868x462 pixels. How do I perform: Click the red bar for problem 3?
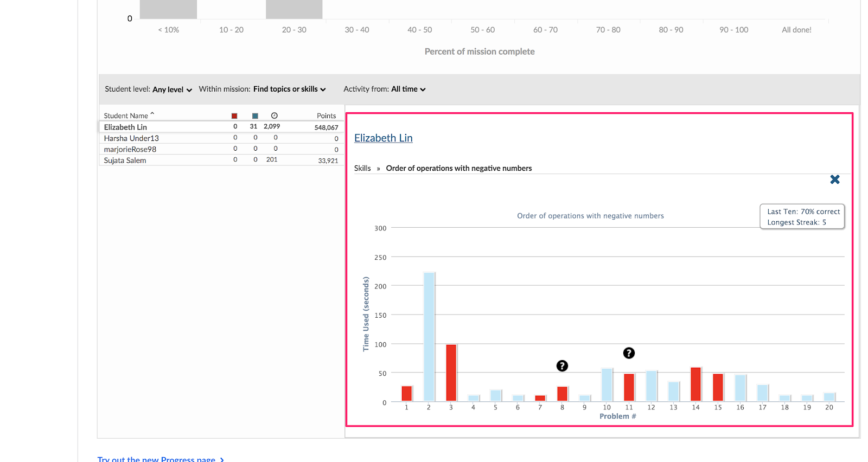(x=451, y=373)
